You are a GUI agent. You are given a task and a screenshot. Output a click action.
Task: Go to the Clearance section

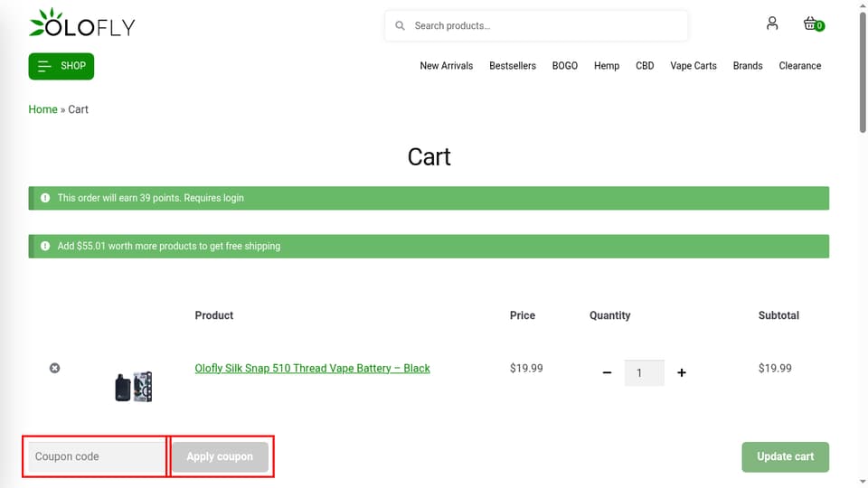(x=800, y=66)
